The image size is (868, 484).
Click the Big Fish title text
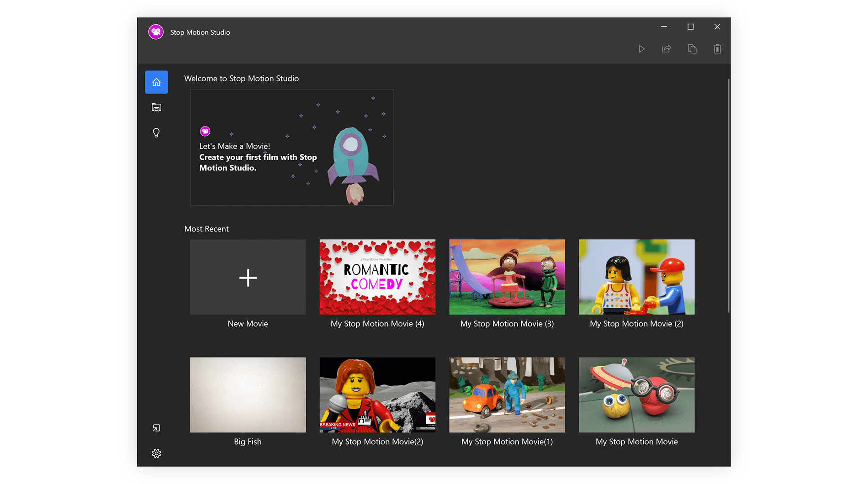click(x=248, y=442)
